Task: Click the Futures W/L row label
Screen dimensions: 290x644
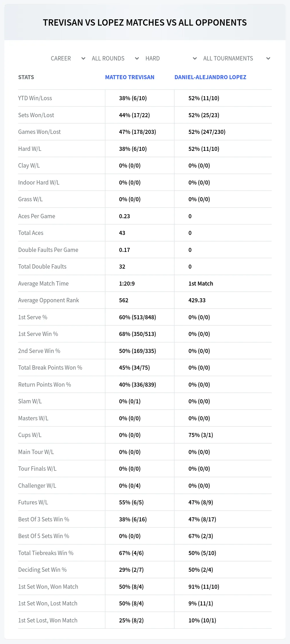Action: pyautogui.click(x=33, y=502)
